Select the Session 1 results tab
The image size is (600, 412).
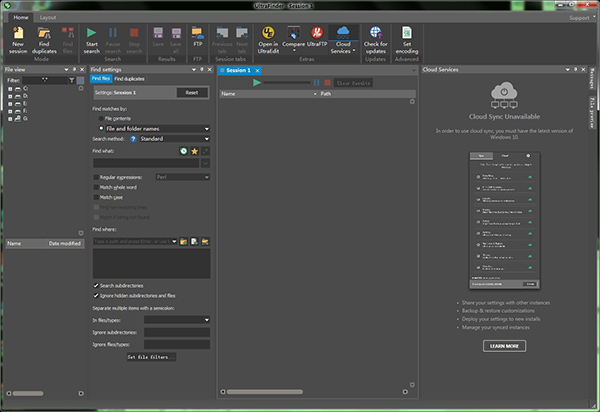pos(238,70)
